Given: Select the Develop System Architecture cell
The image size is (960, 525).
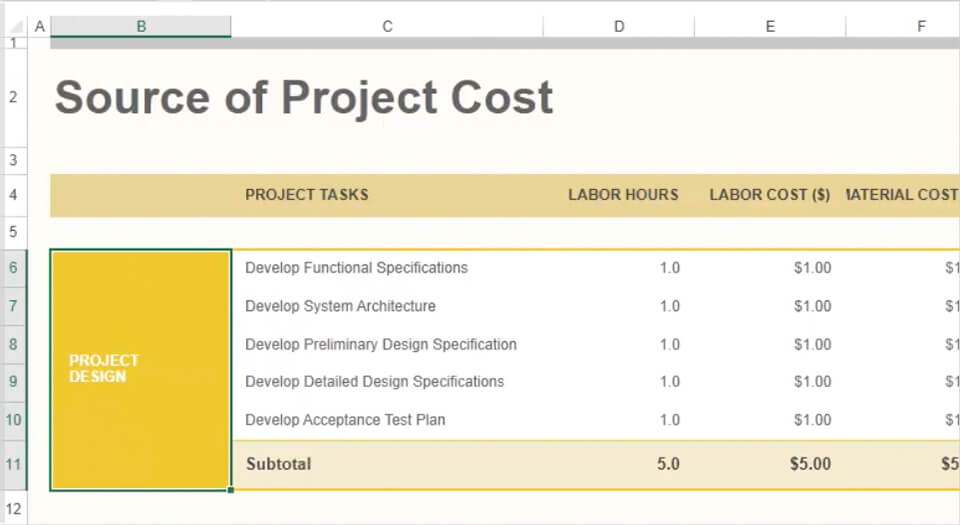Looking at the screenshot, I should click(340, 306).
